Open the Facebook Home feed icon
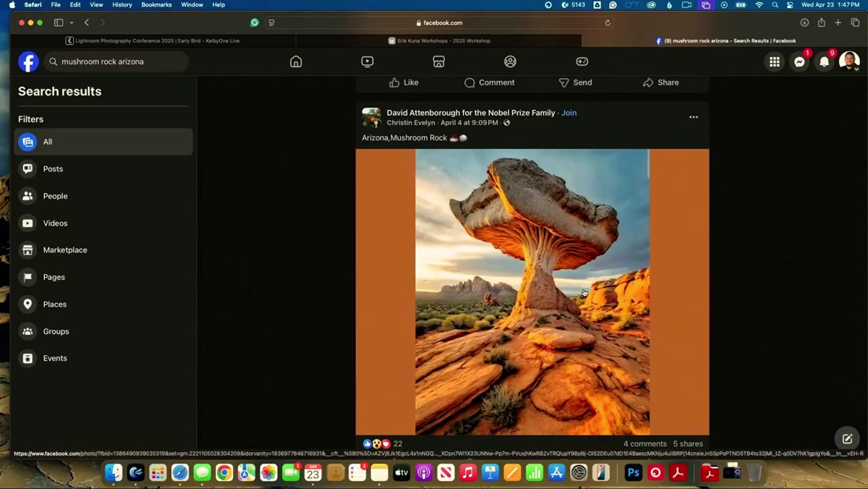The height and width of the screenshot is (489, 868). tap(296, 61)
